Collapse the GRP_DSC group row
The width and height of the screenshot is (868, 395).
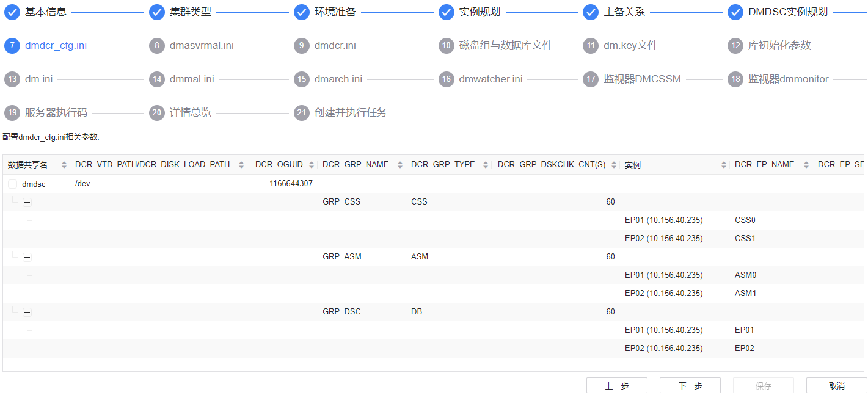27,312
